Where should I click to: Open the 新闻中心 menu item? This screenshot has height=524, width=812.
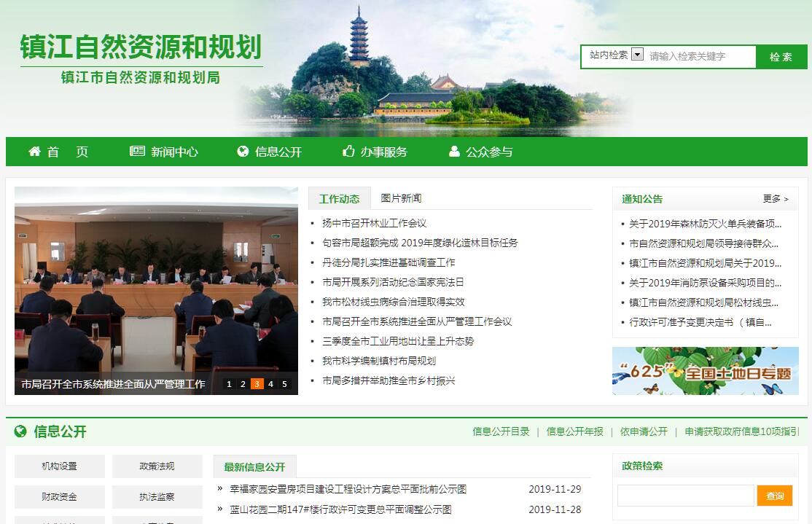[x=174, y=152]
